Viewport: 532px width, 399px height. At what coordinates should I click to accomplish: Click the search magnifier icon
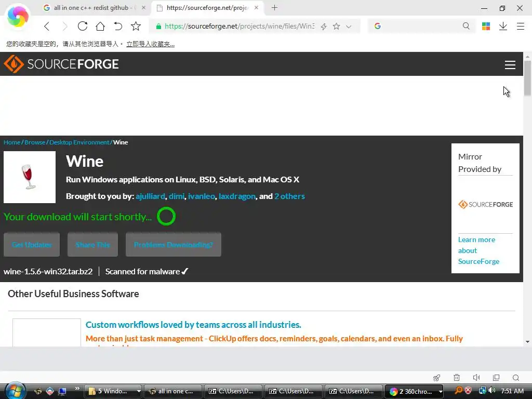tap(466, 26)
